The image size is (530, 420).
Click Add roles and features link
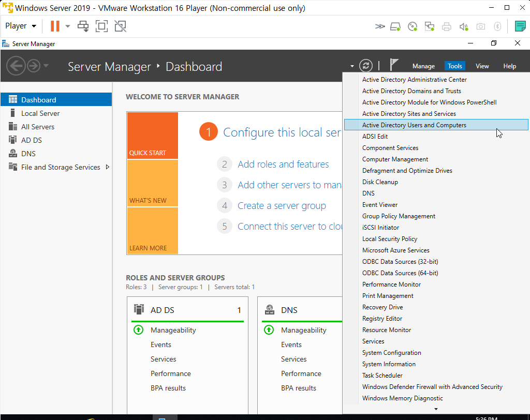[x=283, y=164]
